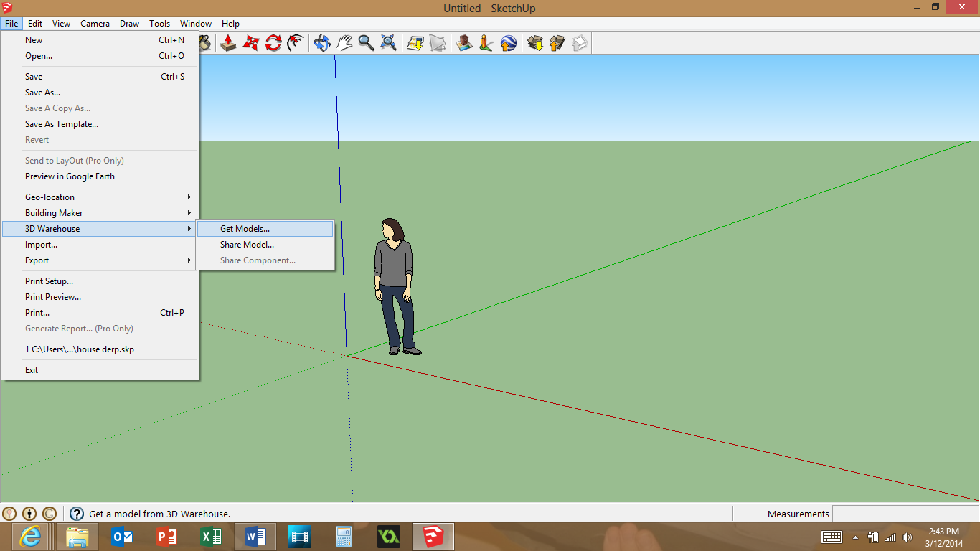Choose Exit from the File menu

pyautogui.click(x=100, y=370)
